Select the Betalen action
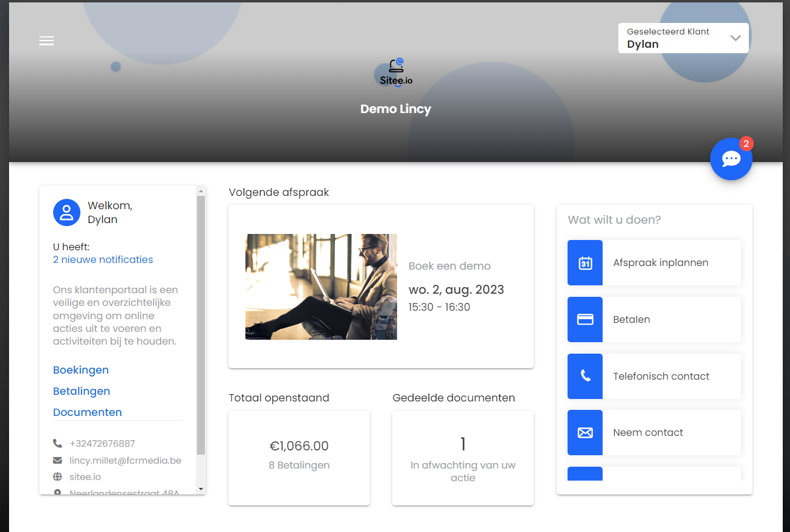The height and width of the screenshot is (532, 790). [654, 319]
